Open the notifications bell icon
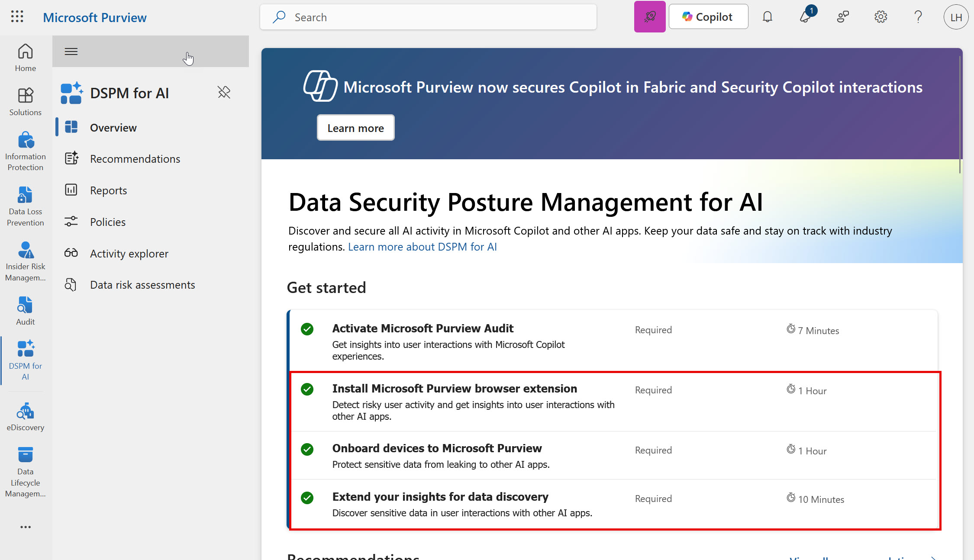The image size is (974, 560). [x=768, y=17]
